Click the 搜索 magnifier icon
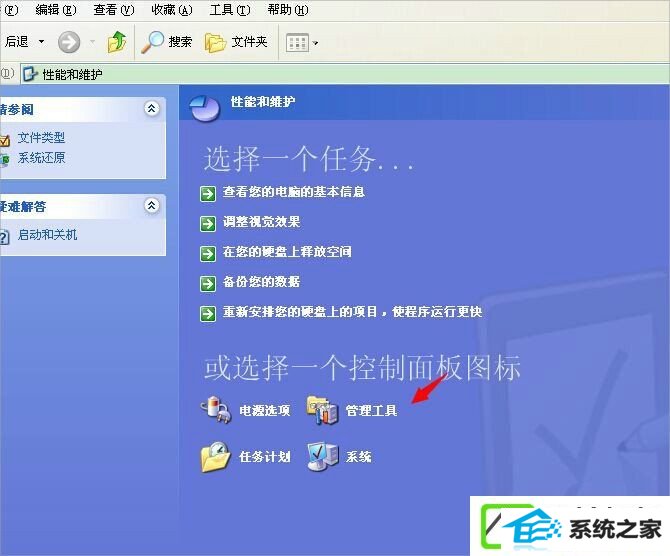This screenshot has height=556, width=670. click(x=153, y=42)
